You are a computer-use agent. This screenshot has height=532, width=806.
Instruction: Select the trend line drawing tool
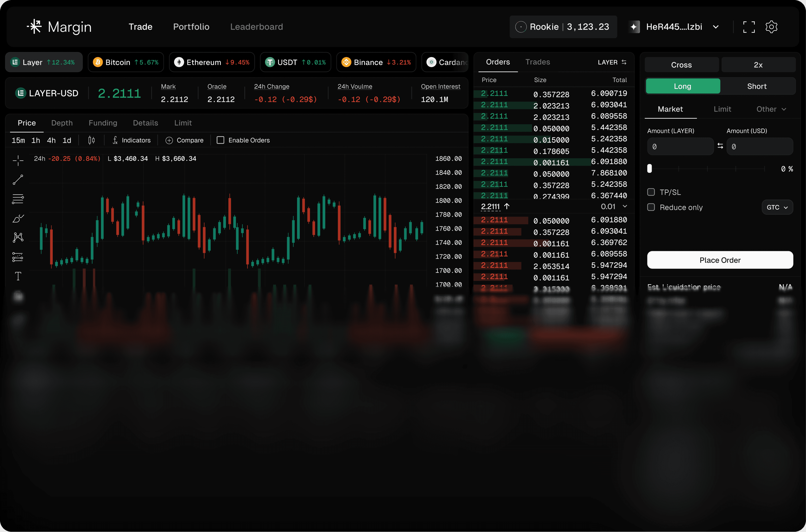click(18, 180)
